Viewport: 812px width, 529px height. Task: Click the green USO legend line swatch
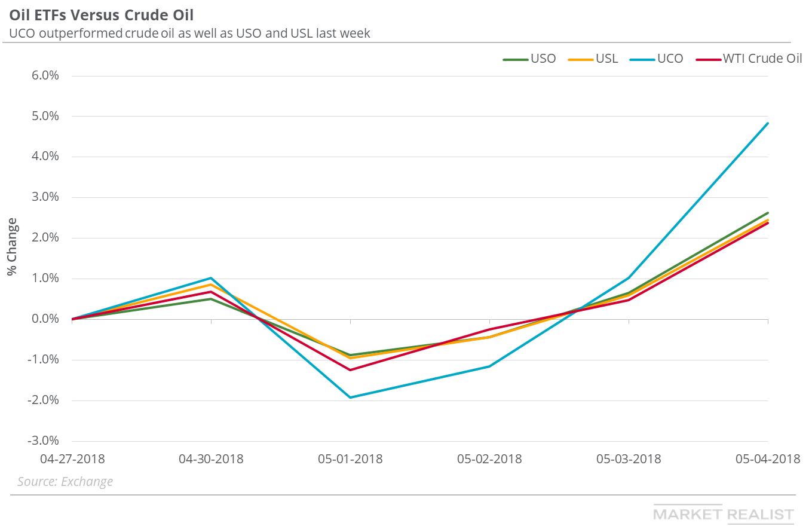coord(515,59)
